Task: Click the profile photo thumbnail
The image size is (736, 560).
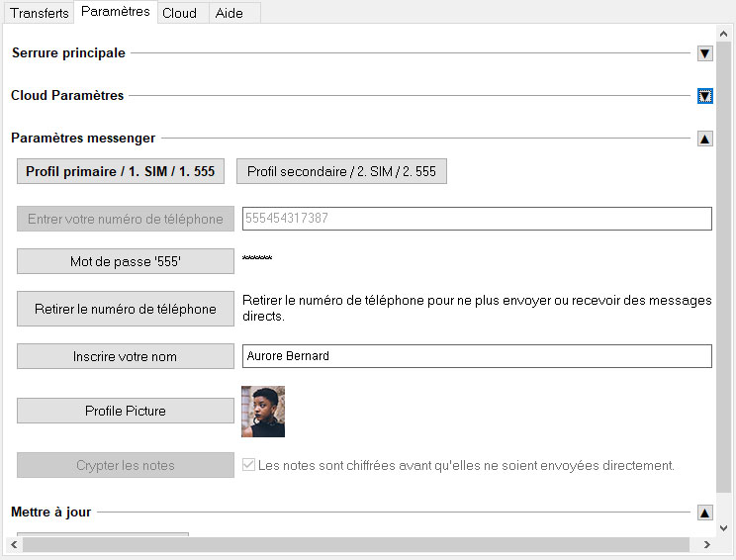Action: [x=263, y=412]
